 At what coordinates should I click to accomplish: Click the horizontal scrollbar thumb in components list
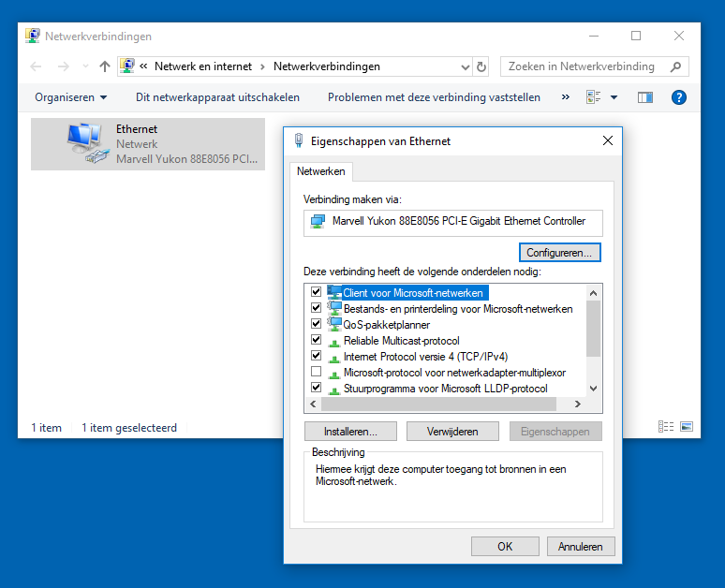click(x=438, y=404)
